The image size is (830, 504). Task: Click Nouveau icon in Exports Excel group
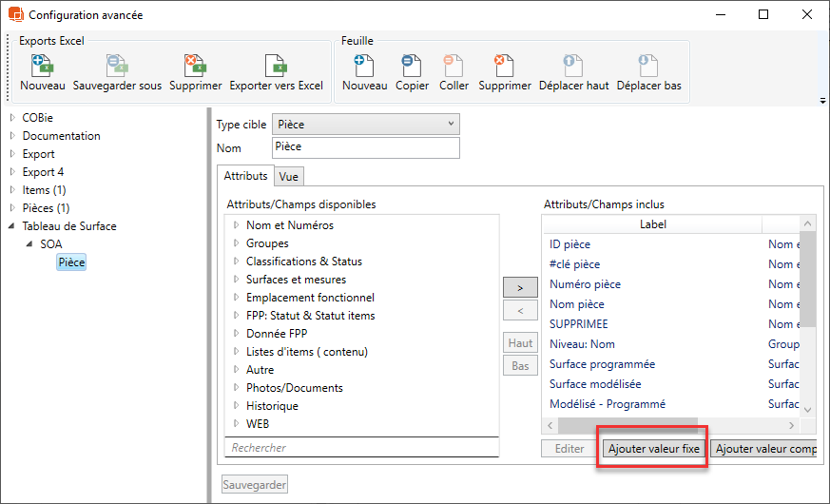point(42,66)
